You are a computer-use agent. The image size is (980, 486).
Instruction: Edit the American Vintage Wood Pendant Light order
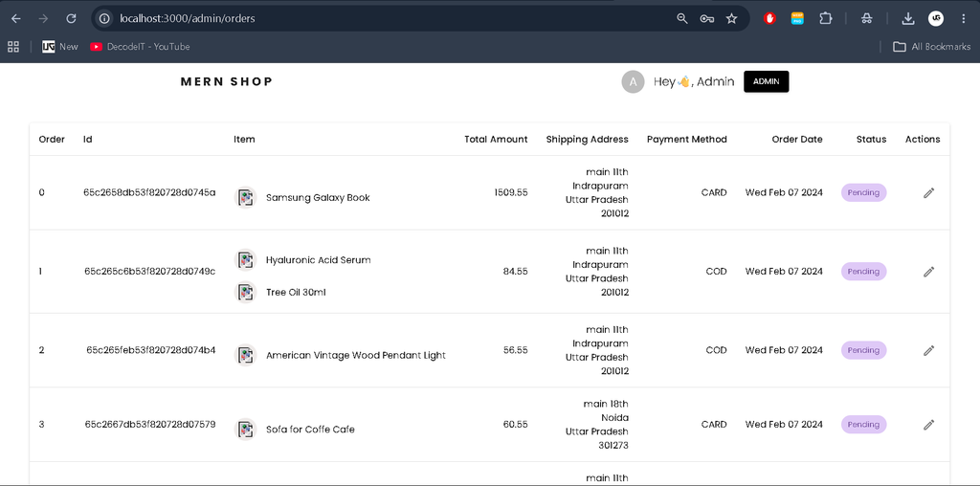tap(928, 350)
